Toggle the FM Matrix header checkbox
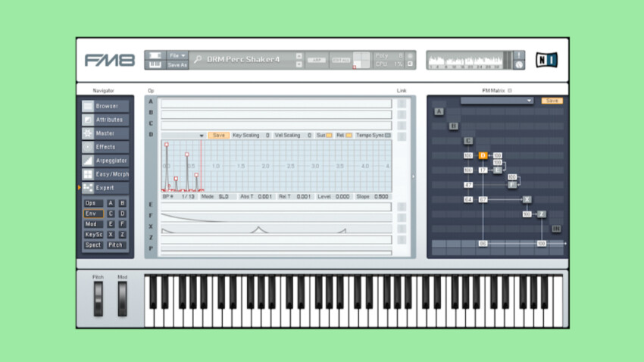Viewport: 644px width, 362px height. pos(510,90)
